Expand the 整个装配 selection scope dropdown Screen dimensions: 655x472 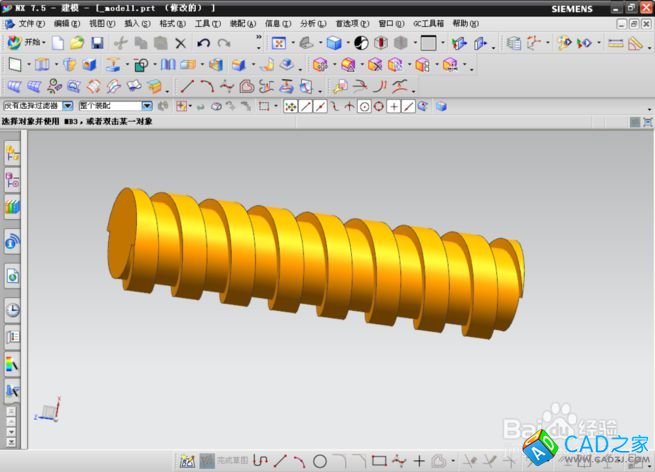pyautogui.click(x=146, y=105)
